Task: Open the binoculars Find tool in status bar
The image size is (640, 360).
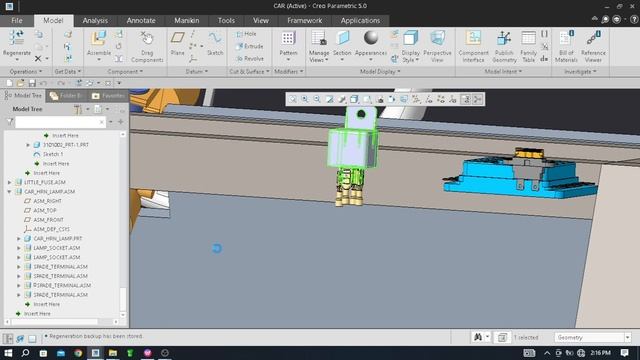Action: 478,337
